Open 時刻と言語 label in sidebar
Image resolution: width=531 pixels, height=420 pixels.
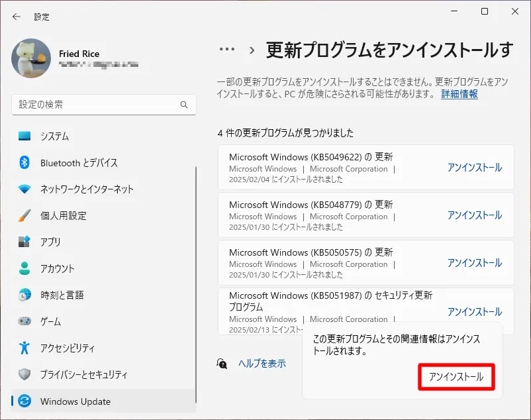tap(62, 295)
